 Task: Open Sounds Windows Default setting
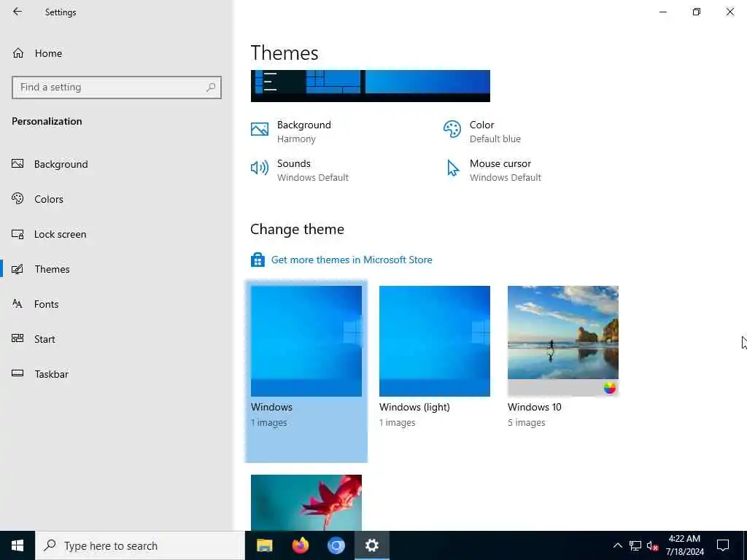click(x=300, y=170)
